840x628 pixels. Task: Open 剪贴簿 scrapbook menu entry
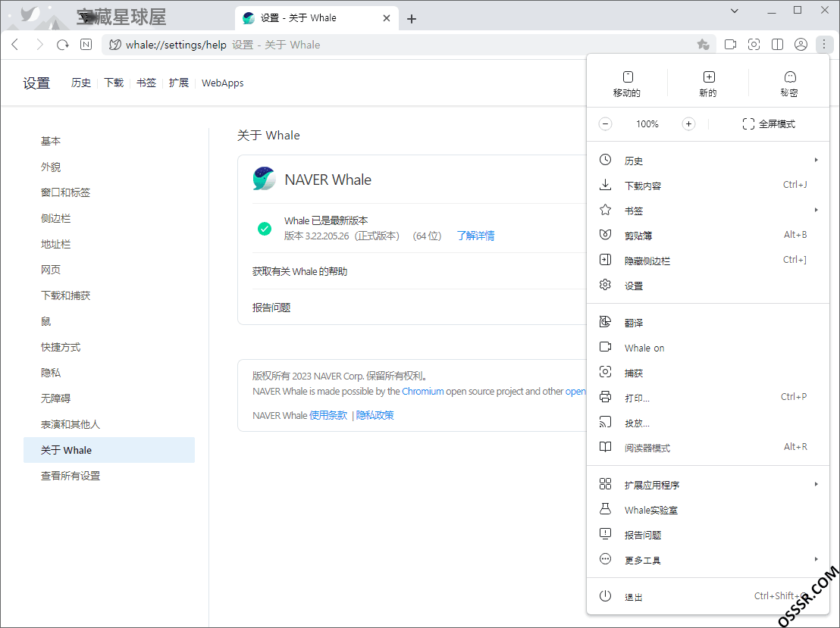pyautogui.click(x=708, y=236)
